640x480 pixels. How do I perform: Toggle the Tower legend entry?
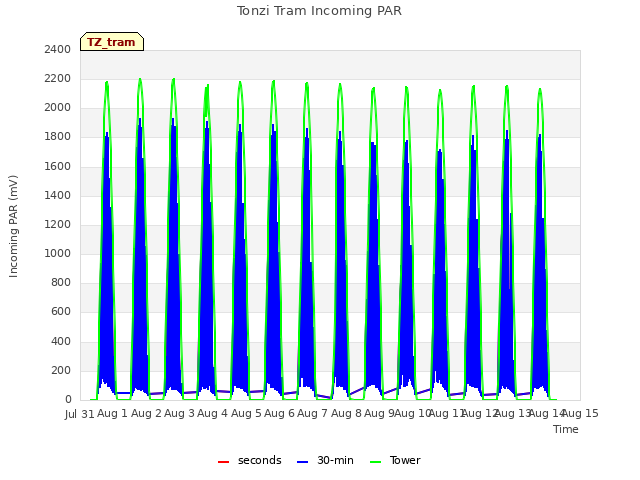pyautogui.click(x=395, y=460)
